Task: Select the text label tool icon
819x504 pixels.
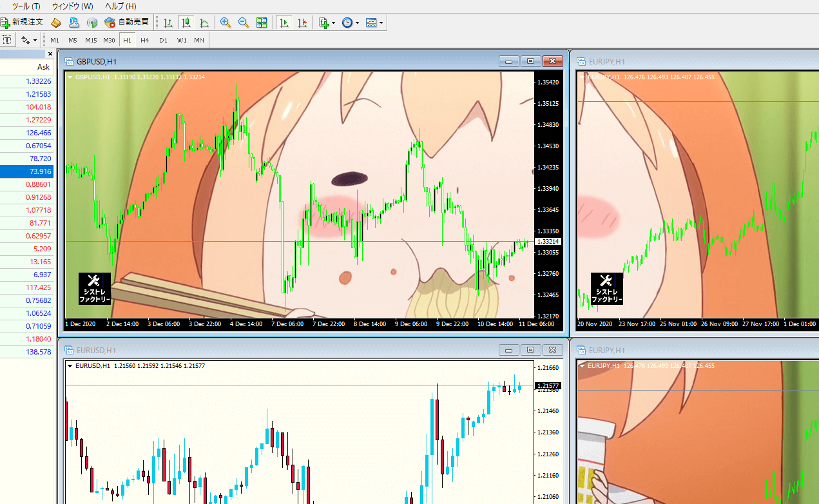Action: point(7,40)
